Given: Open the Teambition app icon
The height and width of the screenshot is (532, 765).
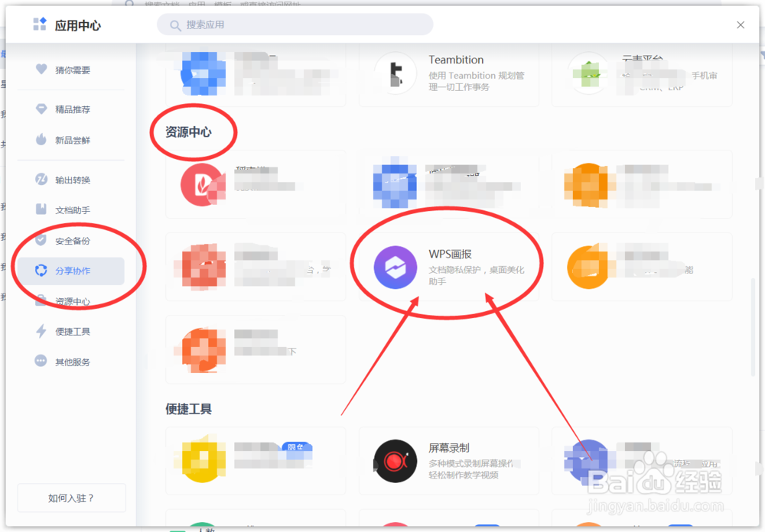Looking at the screenshot, I should pos(396,73).
